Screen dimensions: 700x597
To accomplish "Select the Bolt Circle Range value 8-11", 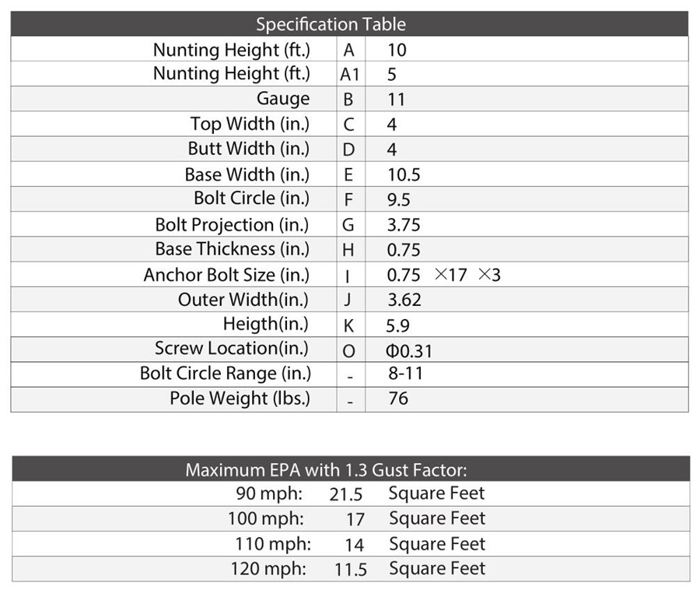I will [405, 374].
